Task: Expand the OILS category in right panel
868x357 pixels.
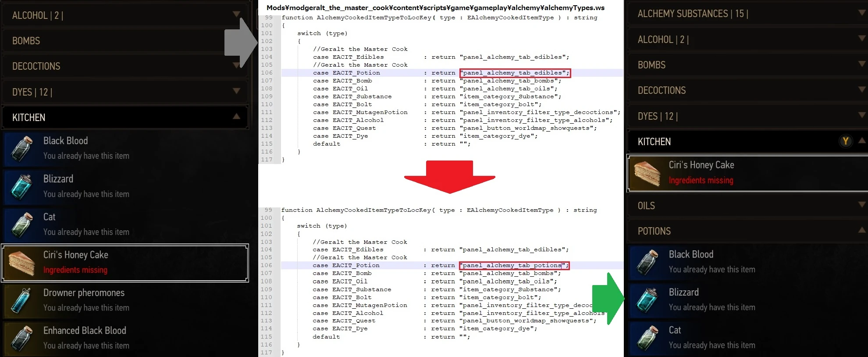Action: click(748, 206)
